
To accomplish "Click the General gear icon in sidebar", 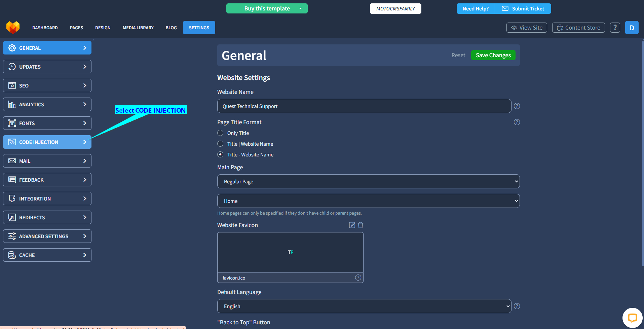I will coord(12,48).
